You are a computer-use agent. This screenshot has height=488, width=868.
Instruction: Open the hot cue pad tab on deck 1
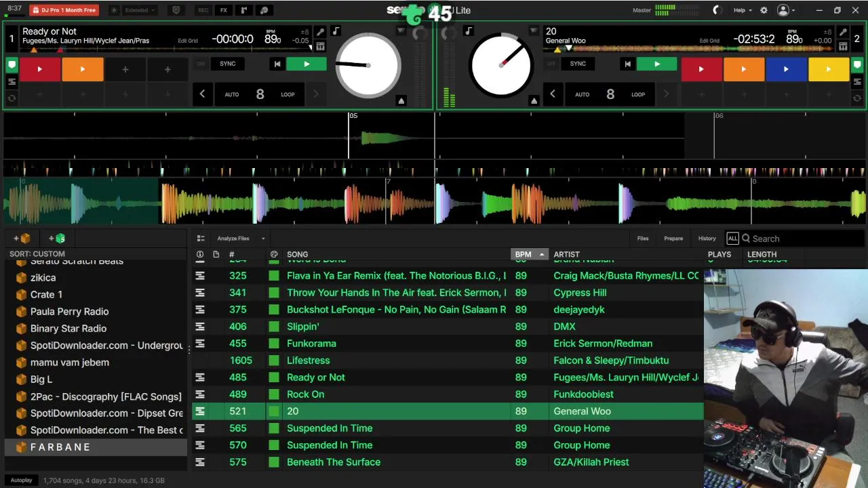12,65
